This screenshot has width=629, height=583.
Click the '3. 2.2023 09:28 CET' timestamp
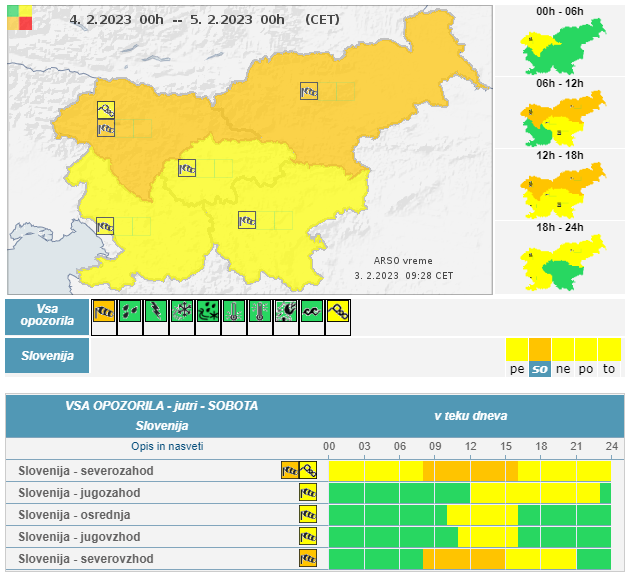(x=404, y=276)
